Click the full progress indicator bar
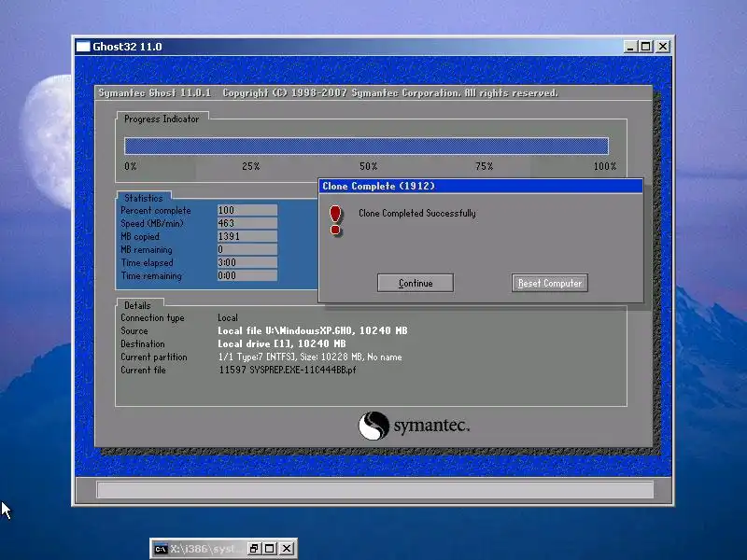747x560 pixels. click(366, 146)
